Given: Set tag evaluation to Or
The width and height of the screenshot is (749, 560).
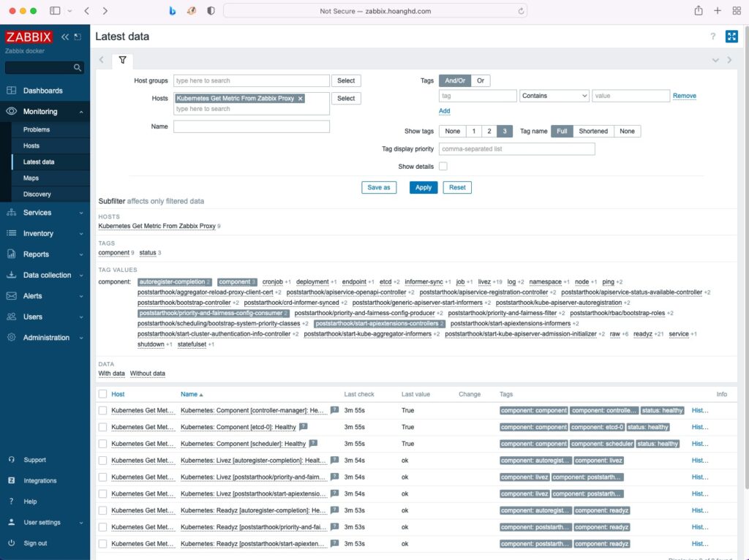Looking at the screenshot, I should coord(481,80).
